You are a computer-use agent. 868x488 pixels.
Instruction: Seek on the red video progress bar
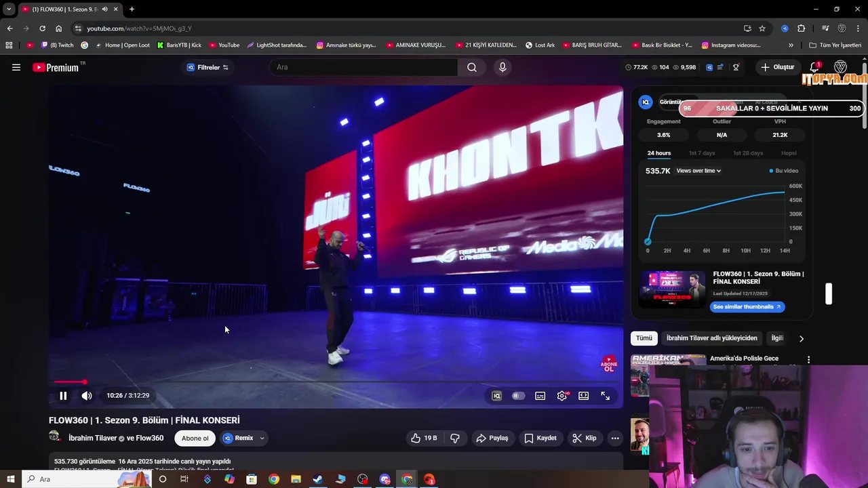pyautogui.click(x=336, y=382)
